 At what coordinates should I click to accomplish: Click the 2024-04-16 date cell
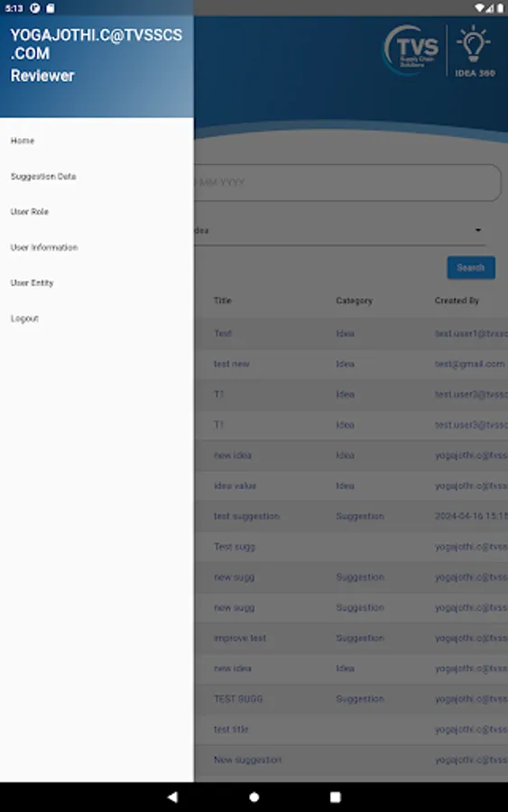pyautogui.click(x=471, y=516)
